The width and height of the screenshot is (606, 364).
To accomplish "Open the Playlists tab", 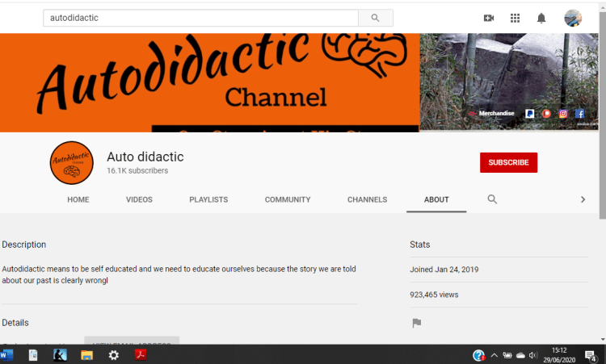I will 208,199.
